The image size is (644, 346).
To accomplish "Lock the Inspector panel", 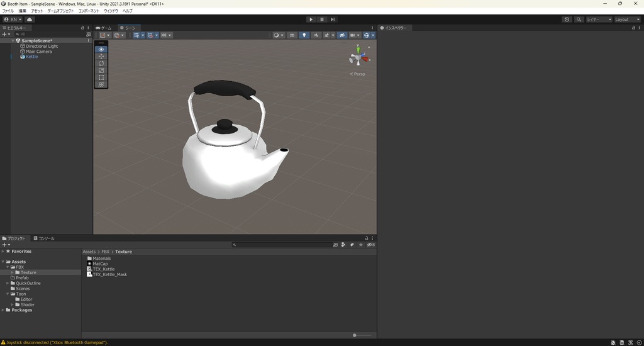I will [633, 28].
